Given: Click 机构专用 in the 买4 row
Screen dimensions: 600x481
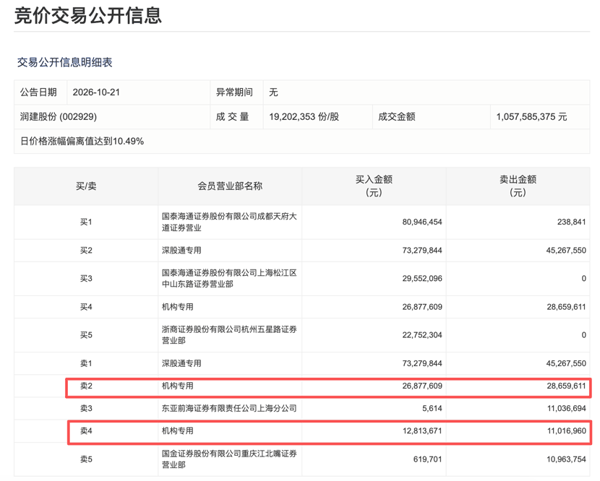Looking at the screenshot, I should (178, 307).
